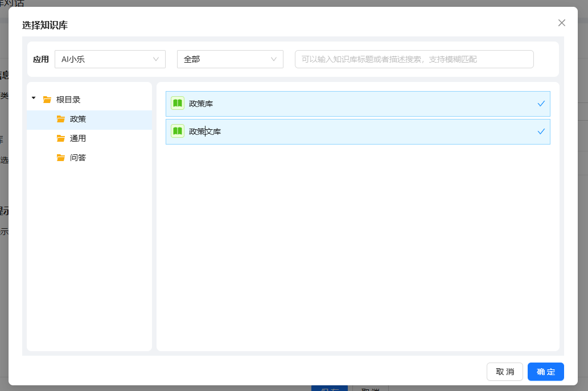The width and height of the screenshot is (588, 391).
Task: Click the green book icon beside 政策库
Action: [x=178, y=104]
